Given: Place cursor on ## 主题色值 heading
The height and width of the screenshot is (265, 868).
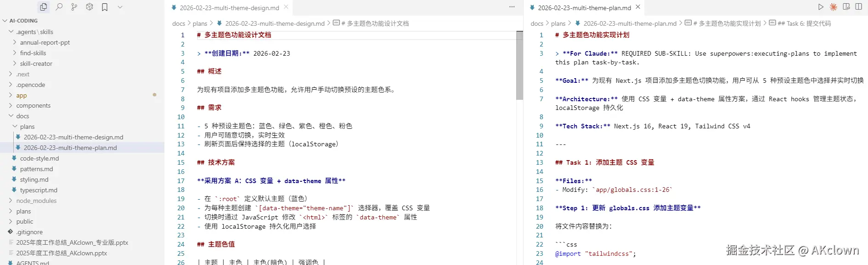Looking at the screenshot, I should click(x=216, y=244).
